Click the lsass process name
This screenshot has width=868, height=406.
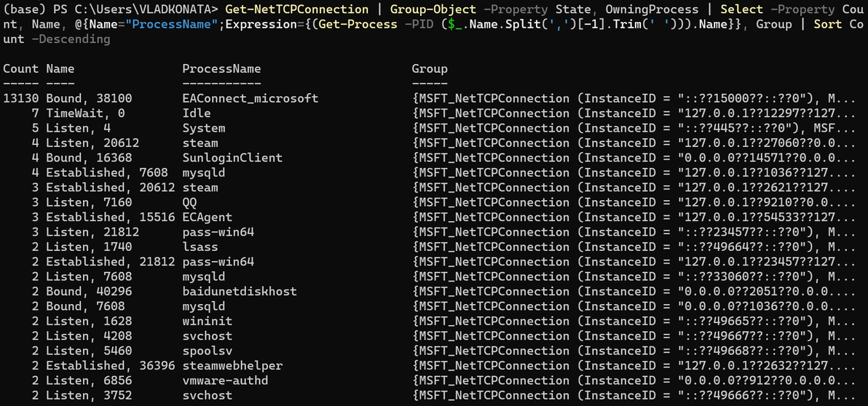200,247
